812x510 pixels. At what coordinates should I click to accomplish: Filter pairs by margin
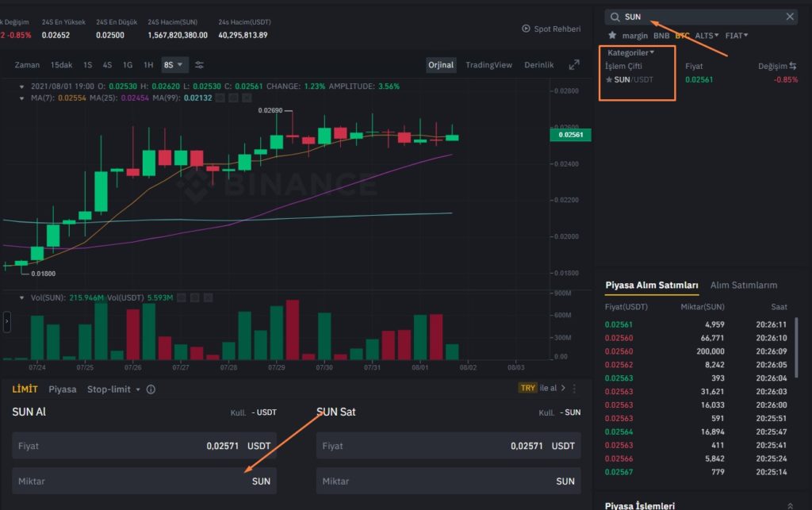635,36
